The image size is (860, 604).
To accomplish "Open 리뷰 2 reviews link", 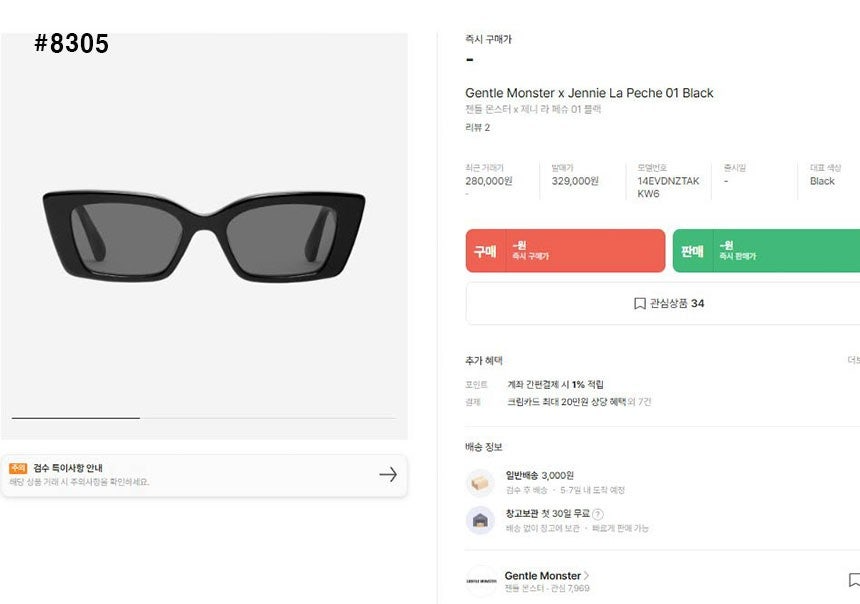I will click(x=477, y=127).
